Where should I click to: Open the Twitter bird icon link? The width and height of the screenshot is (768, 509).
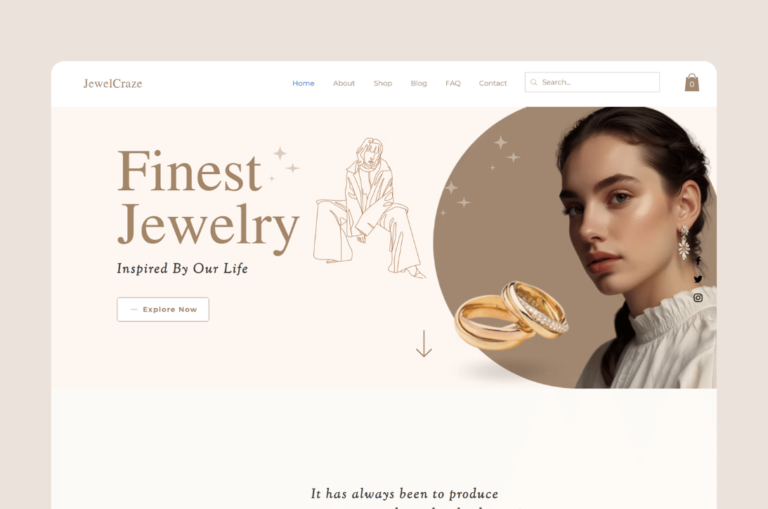698,279
